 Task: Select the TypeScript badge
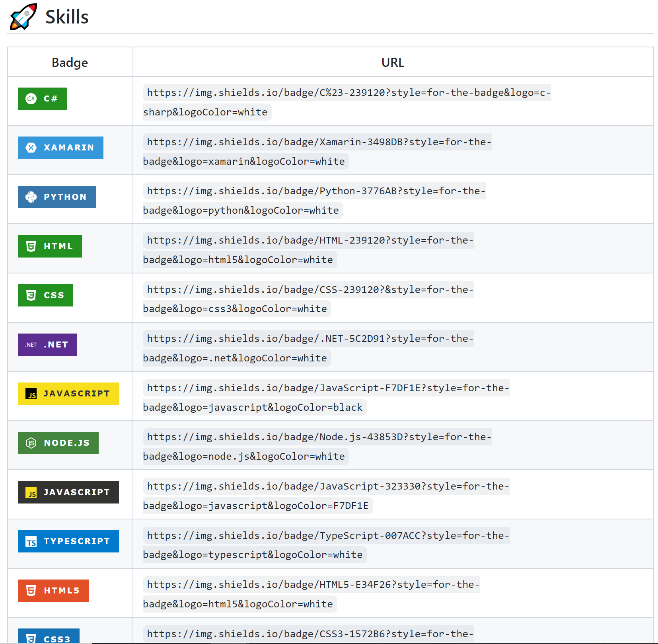pos(68,541)
